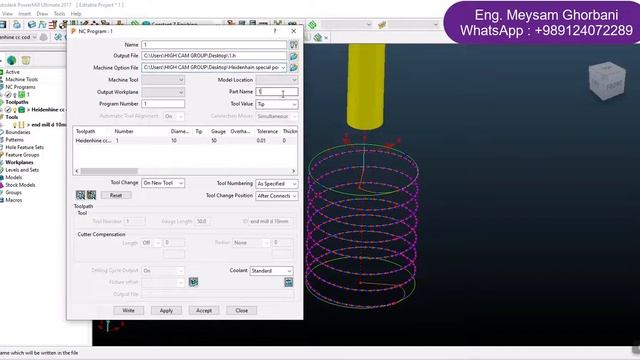Select Patterns in explorer tree
The width and height of the screenshot is (640, 360).
click(15, 140)
